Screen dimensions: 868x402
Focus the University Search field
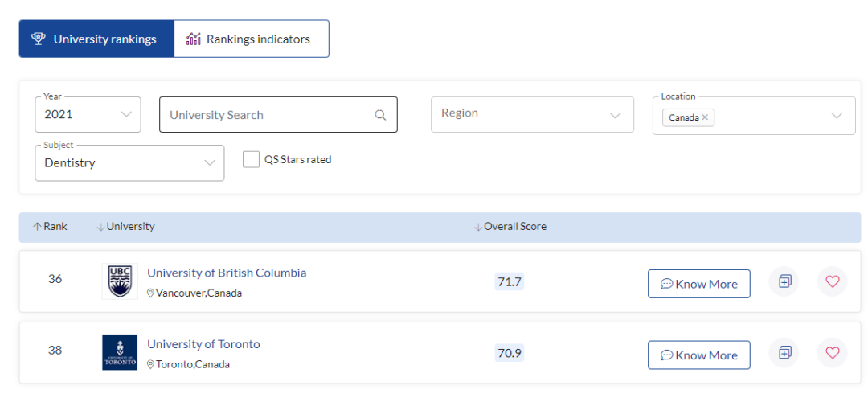(x=265, y=115)
